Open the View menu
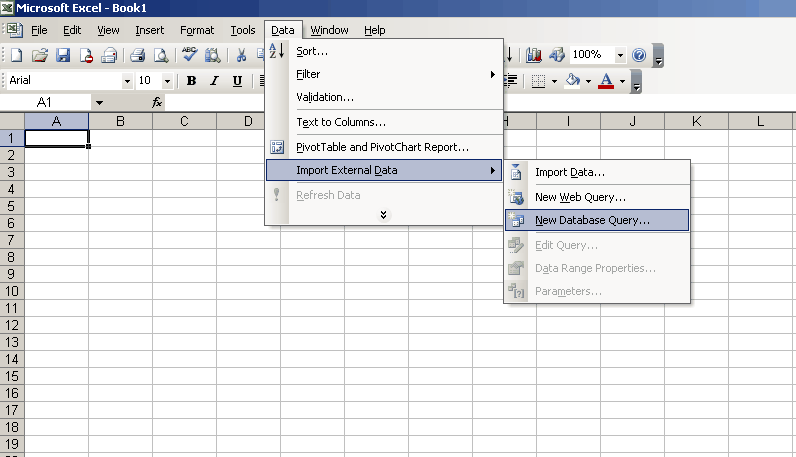 pyautogui.click(x=108, y=30)
